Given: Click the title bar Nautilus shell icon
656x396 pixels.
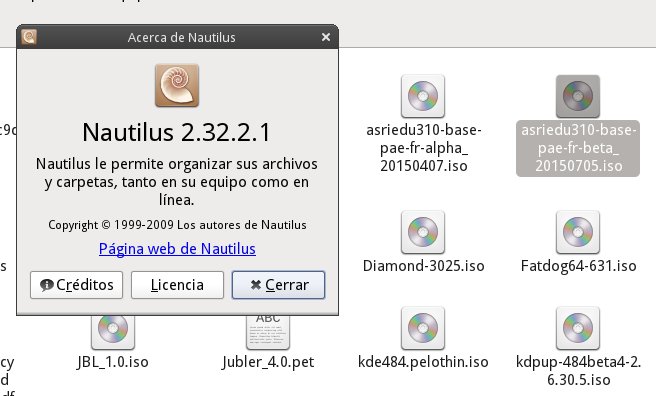Looking at the screenshot, I should pos(29,37).
